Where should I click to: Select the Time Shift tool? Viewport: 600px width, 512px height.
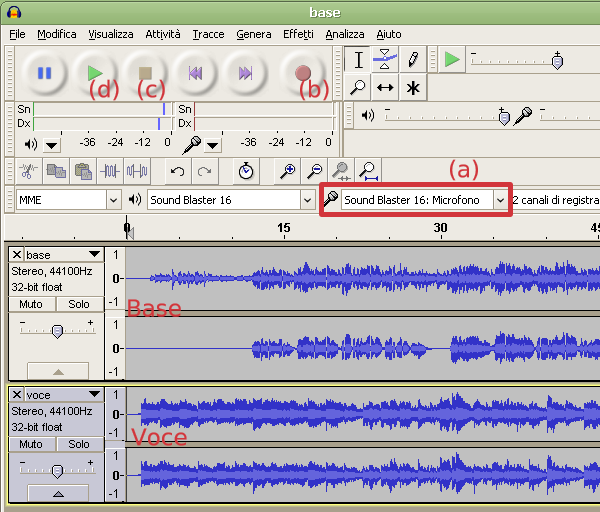(x=385, y=88)
